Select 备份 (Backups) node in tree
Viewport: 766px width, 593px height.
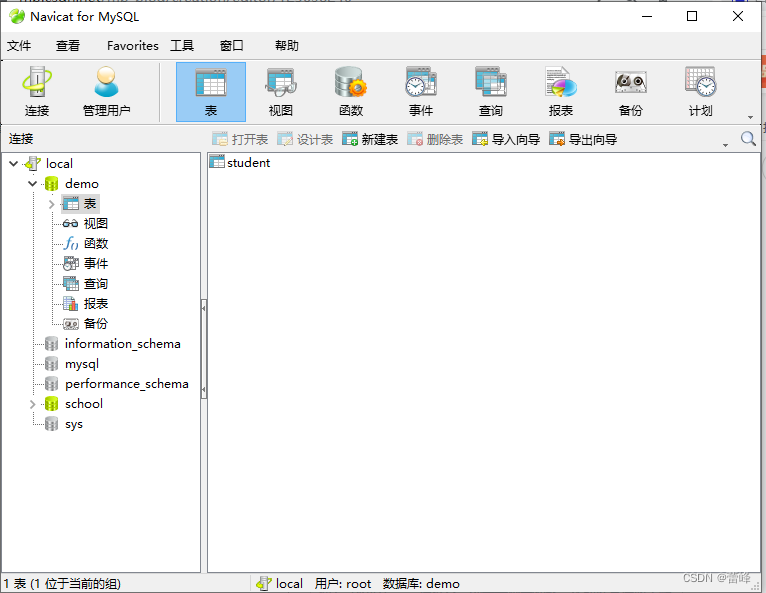tap(96, 324)
